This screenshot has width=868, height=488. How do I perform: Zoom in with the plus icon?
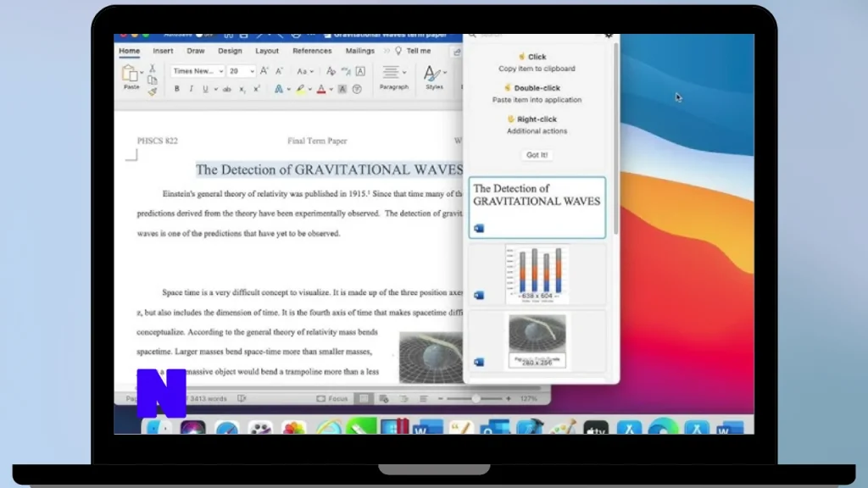pos(509,398)
